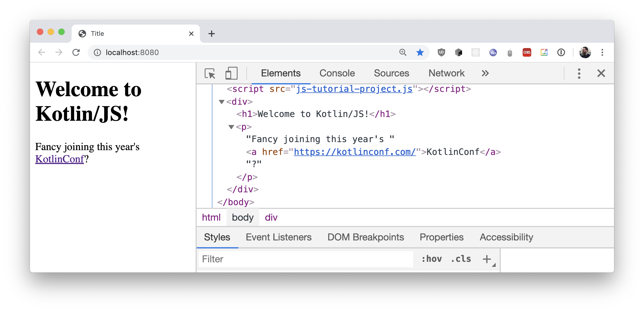Click the https://kotlinconf.com/ href link
Viewport: 644px width, 312px height.
pos(355,152)
